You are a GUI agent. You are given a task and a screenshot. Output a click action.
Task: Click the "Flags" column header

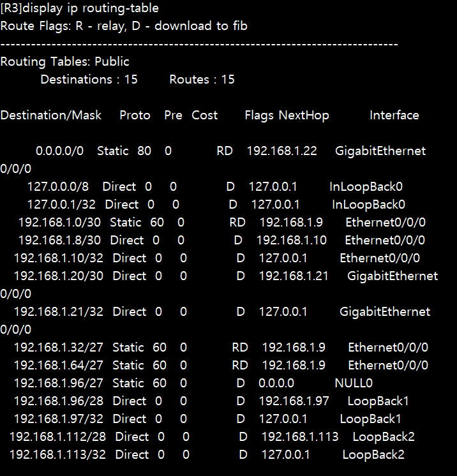pyautogui.click(x=259, y=115)
